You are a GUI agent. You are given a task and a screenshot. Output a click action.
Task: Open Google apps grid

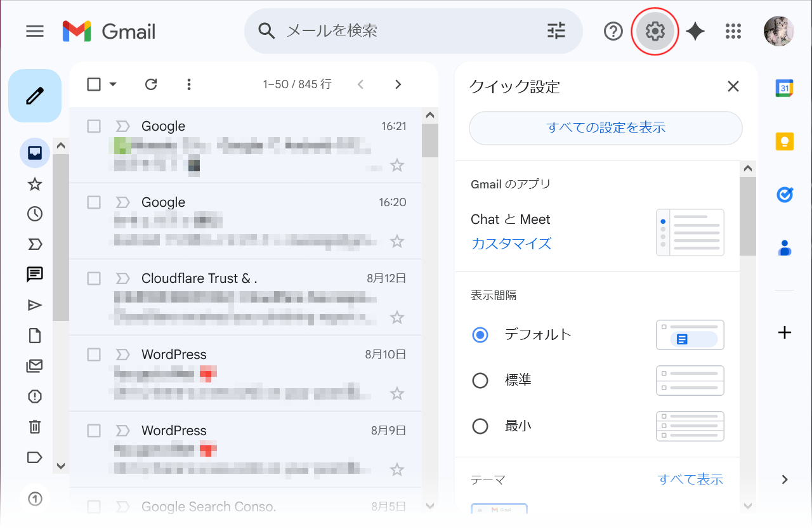click(733, 31)
